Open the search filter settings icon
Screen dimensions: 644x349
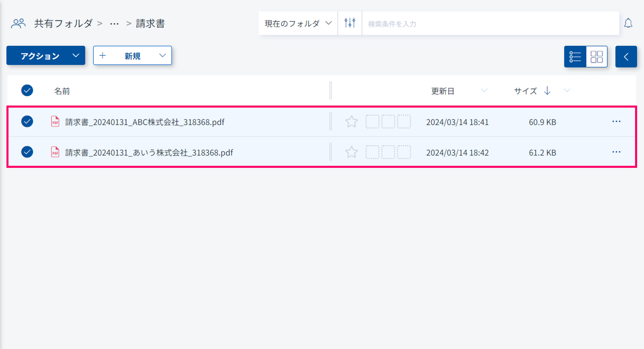[350, 23]
